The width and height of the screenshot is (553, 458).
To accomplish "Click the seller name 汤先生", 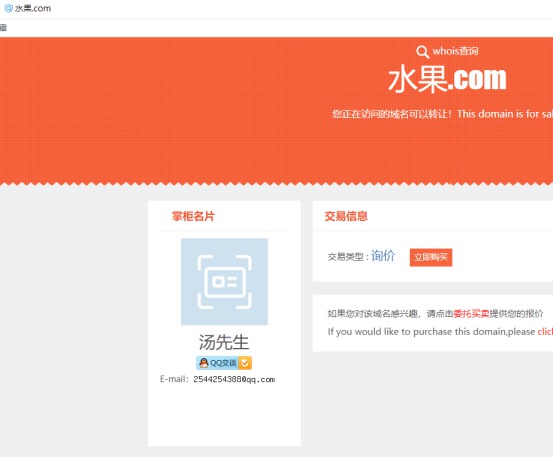I will click(x=224, y=342).
